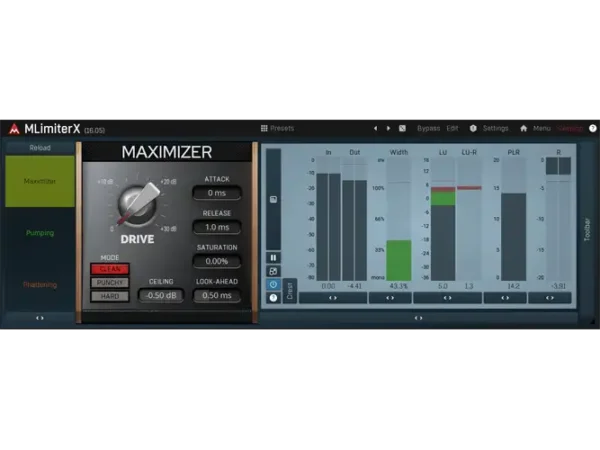Viewport: 600px width, 450px height.
Task: Expand the PLR meter arrows
Action: [x=505, y=298]
